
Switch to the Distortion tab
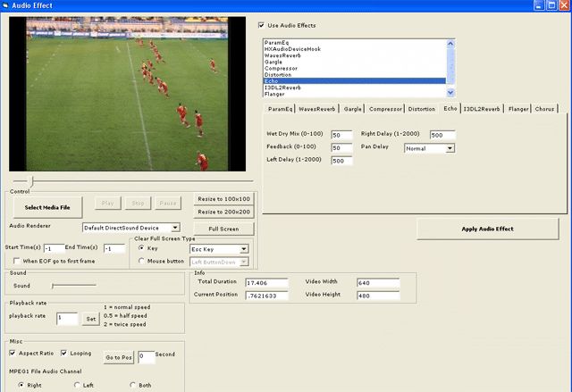tap(421, 109)
